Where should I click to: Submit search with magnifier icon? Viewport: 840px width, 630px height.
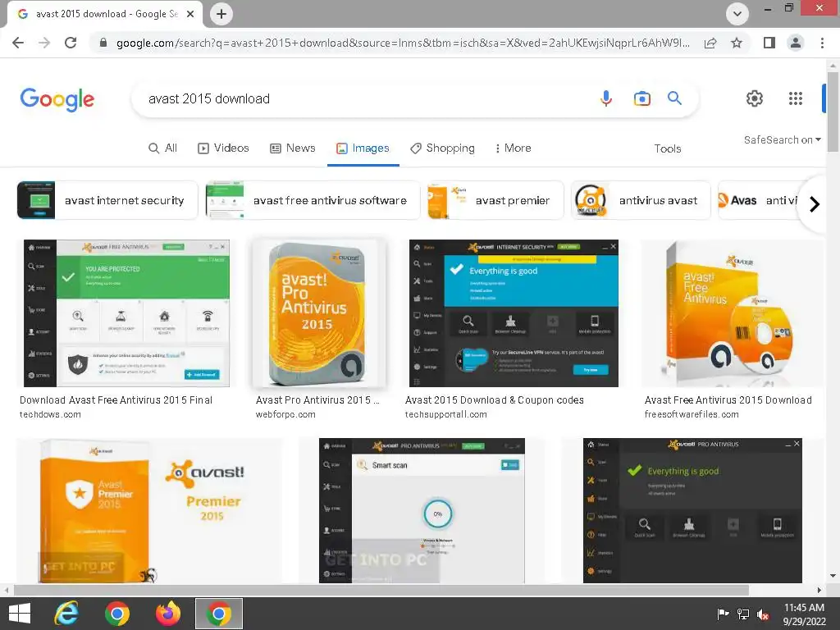point(674,98)
